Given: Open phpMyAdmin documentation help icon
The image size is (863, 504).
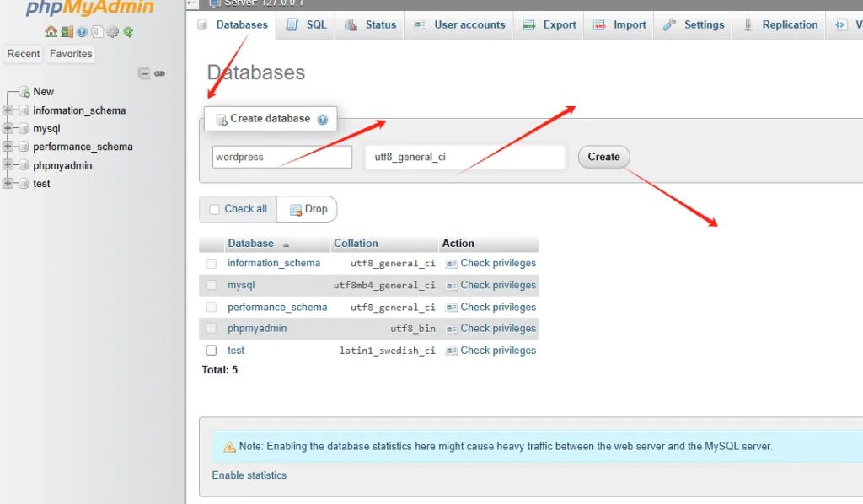Looking at the screenshot, I should coord(82,32).
